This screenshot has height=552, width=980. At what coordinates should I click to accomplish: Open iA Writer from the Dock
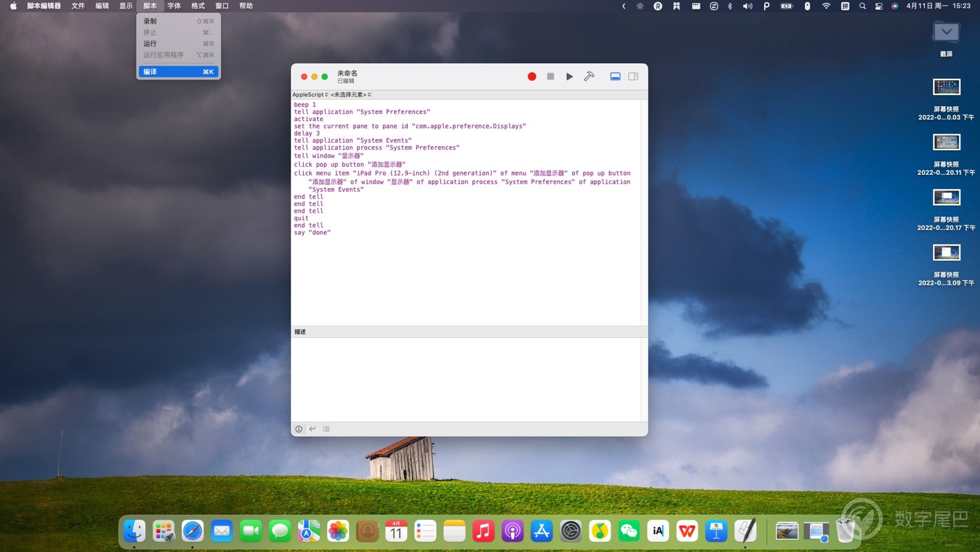(x=658, y=531)
